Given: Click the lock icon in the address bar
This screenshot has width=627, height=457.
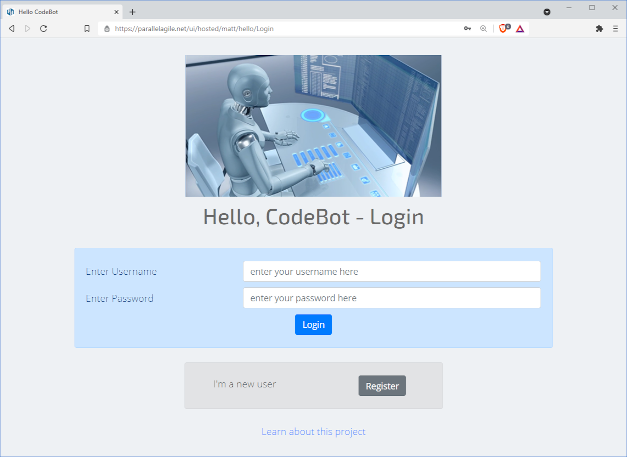Looking at the screenshot, I should (107, 29).
